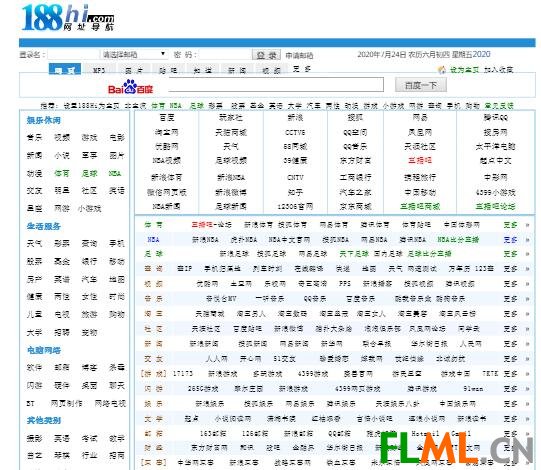The height and width of the screenshot is (470, 541).
Task: Click the arrow at the end of the 查询 row
Action: click(528, 269)
